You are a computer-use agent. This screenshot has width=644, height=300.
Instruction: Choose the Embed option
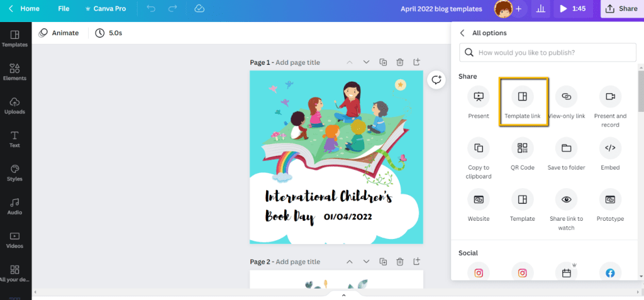[610, 154]
